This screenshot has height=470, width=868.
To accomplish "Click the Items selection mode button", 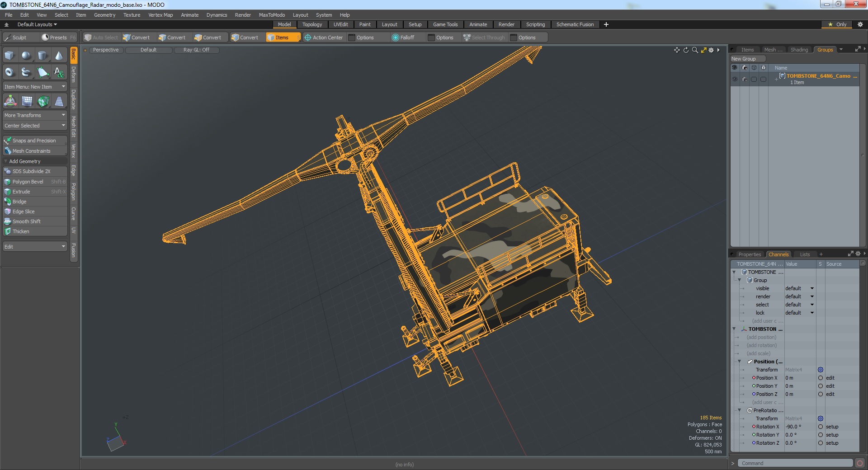I will 283,38.
